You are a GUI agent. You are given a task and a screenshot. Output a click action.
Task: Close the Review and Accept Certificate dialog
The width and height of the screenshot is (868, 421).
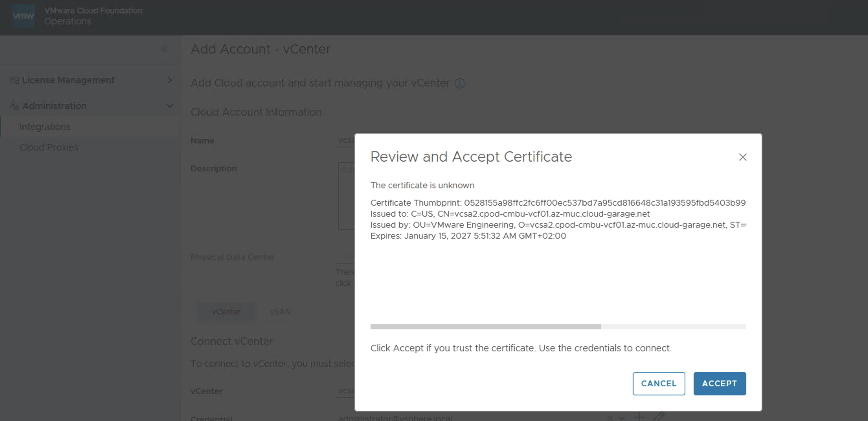coord(743,157)
